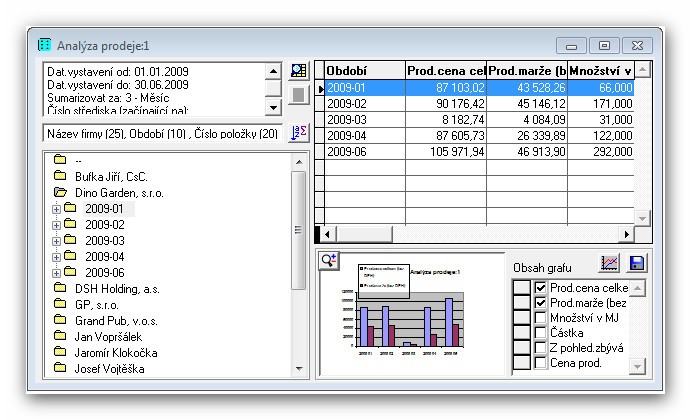Viewport: 691px width, 420px height.
Task: Expand the 2009-06 tree node
Action: tap(57, 272)
